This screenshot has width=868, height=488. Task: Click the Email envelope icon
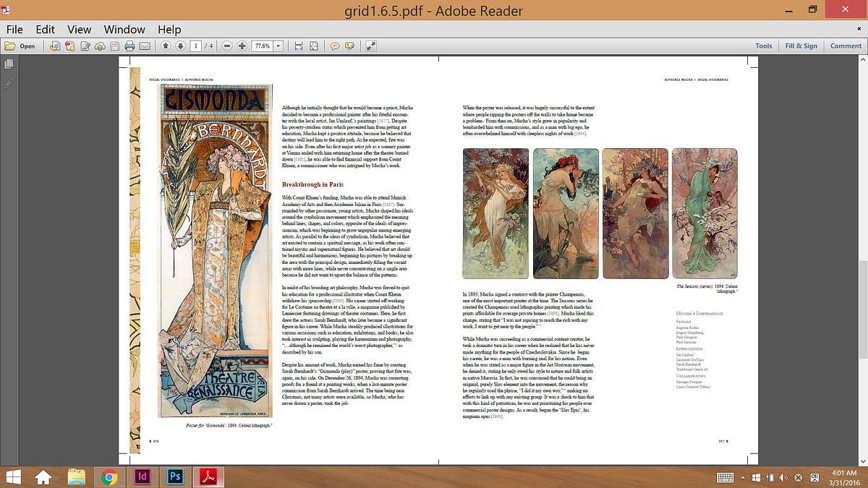pos(145,46)
